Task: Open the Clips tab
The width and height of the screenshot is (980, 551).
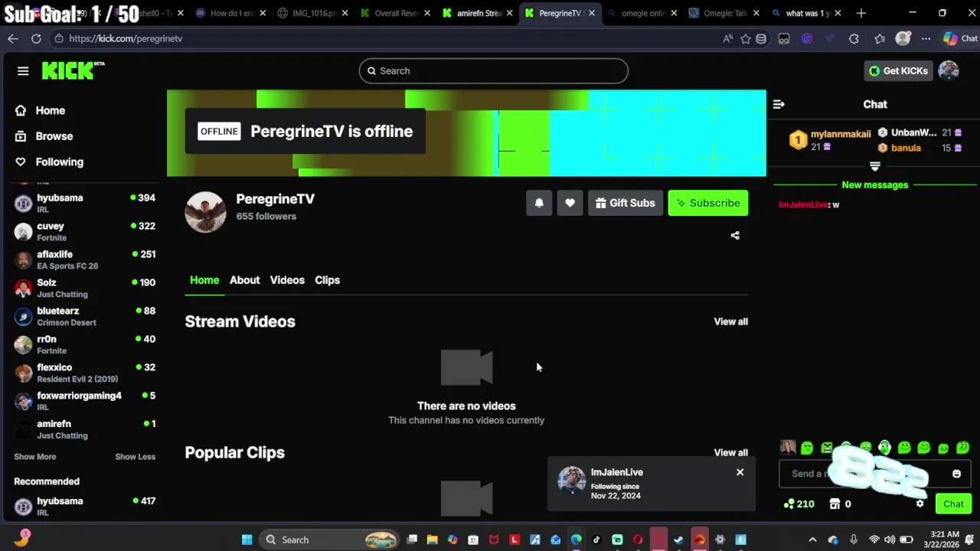Action: 327,280
